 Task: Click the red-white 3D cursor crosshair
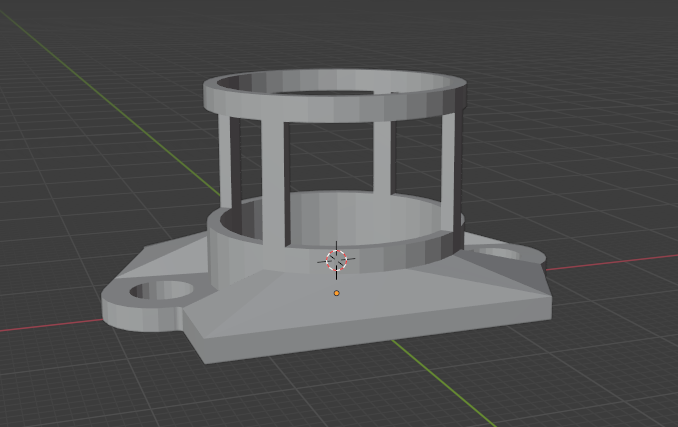[336, 260]
